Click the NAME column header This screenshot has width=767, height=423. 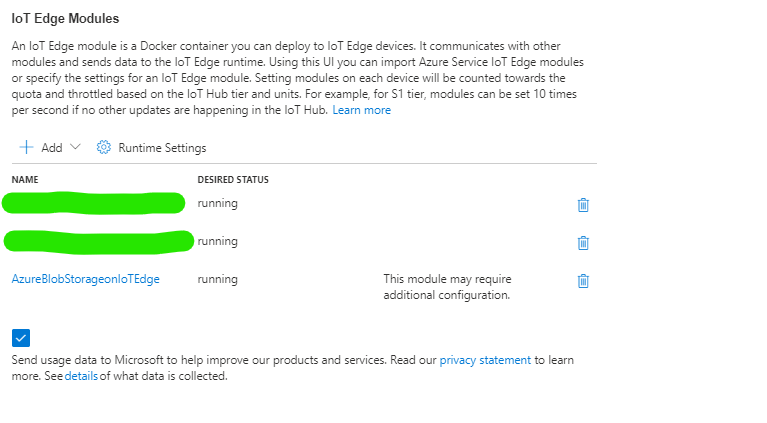coord(25,180)
